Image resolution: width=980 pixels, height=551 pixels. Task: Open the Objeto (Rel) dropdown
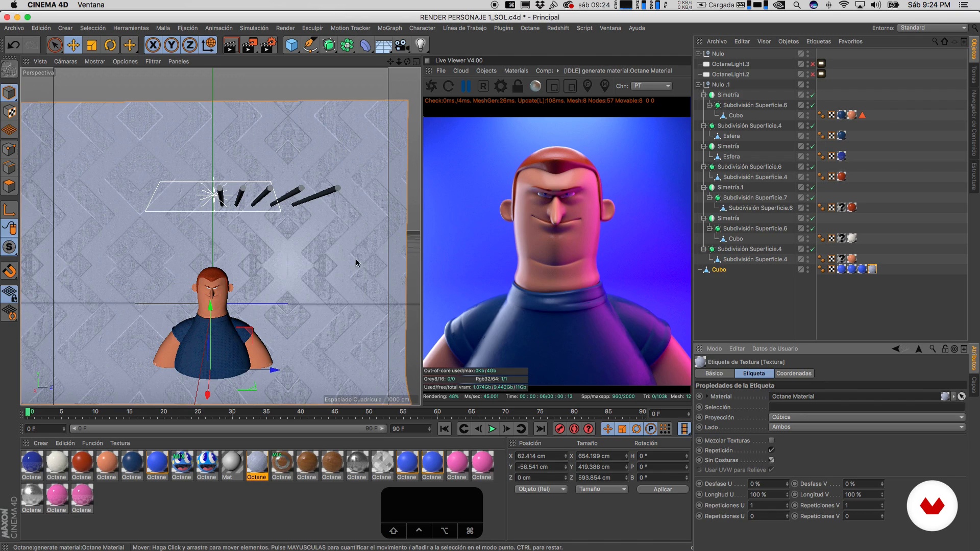(x=541, y=489)
